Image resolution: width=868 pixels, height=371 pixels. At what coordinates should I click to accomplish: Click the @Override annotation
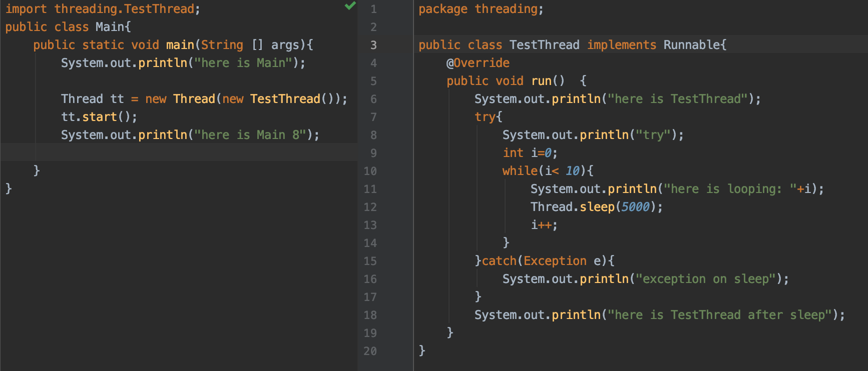(x=478, y=63)
